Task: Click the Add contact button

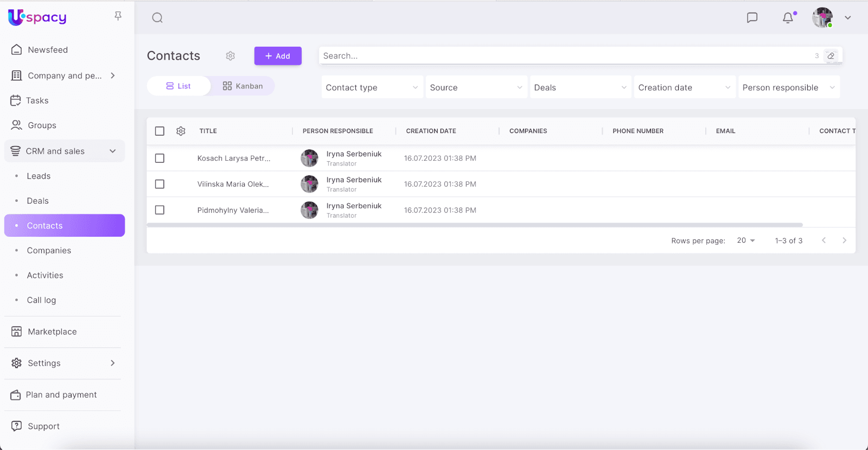Action: (278, 56)
